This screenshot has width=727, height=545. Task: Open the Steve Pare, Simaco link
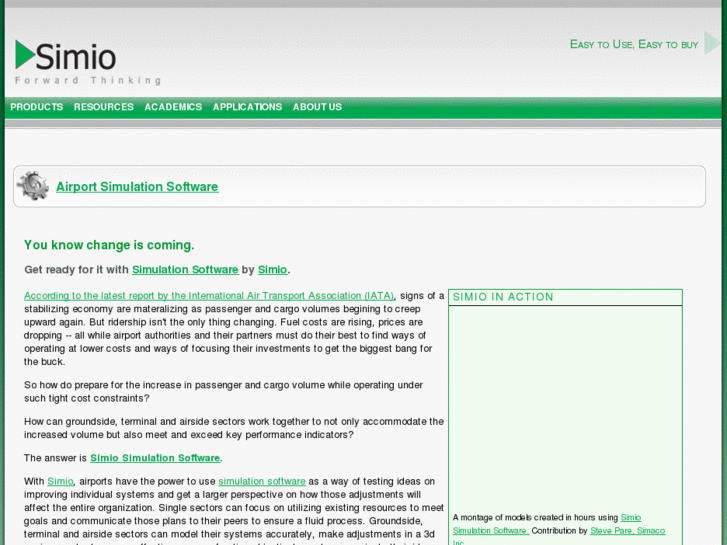coord(628,531)
